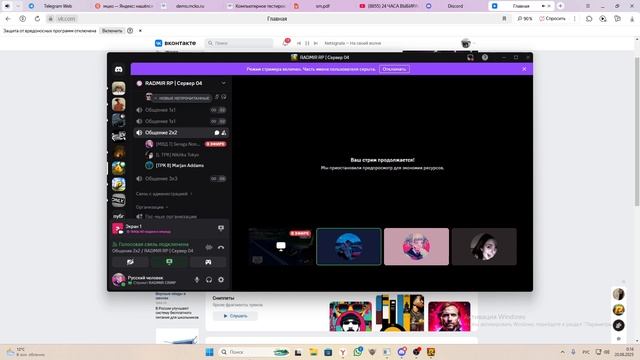Viewport: 640px width, 360px height.
Task: Open VK profile avatar menu
Action: point(468,43)
